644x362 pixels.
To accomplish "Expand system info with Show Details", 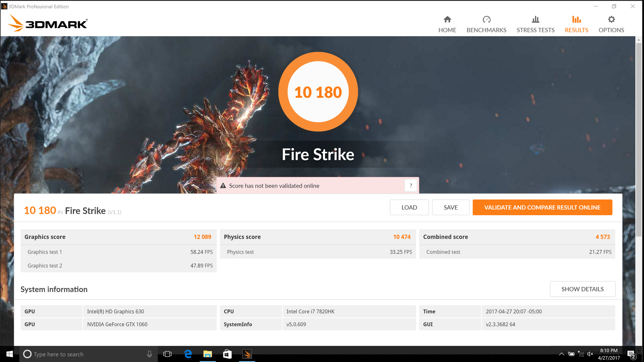I will click(x=582, y=289).
